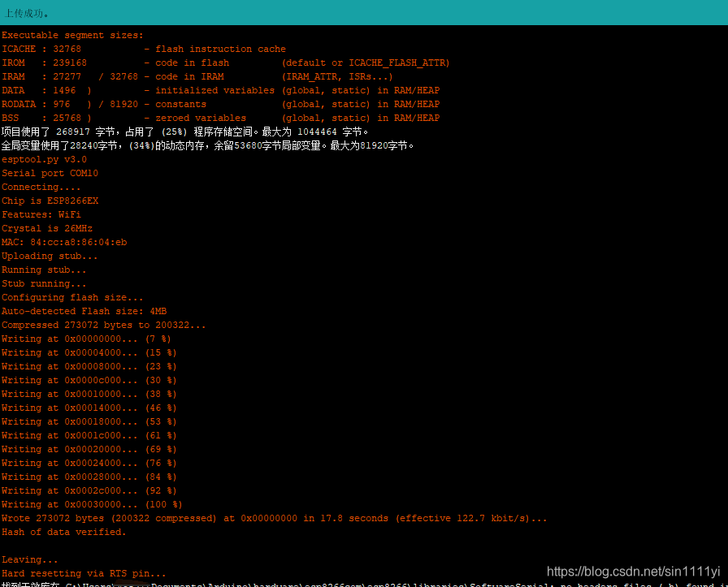Image resolution: width=728 pixels, height=587 pixels.
Task: Click the 'Writing at 0x0001c000... (61 %)' line
Action: [x=89, y=436]
